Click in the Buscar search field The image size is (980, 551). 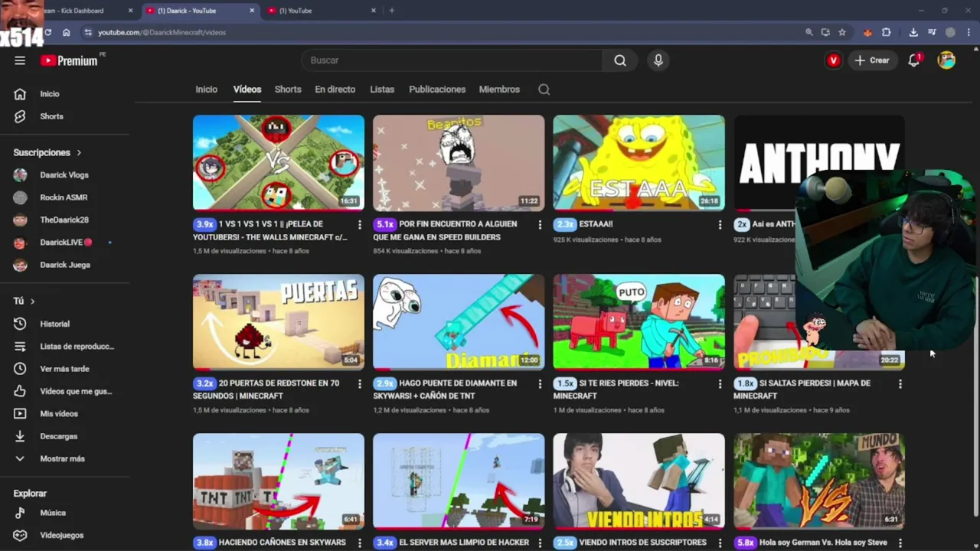452,60
